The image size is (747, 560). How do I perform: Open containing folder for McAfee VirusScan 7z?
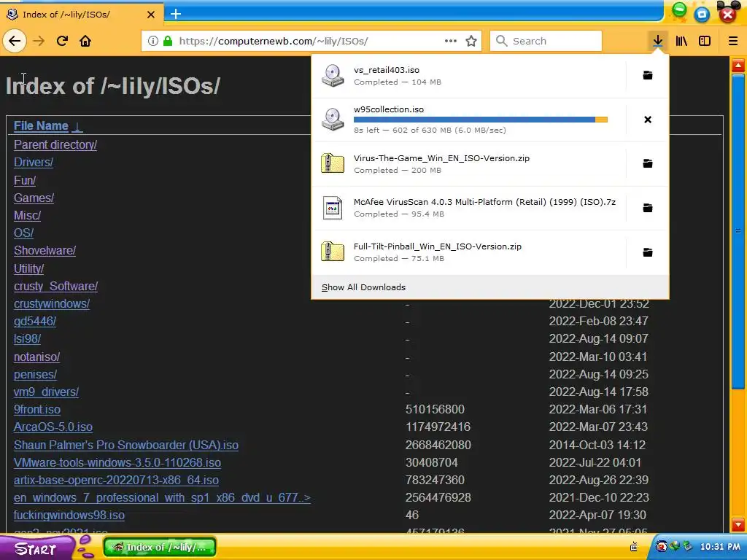point(648,208)
